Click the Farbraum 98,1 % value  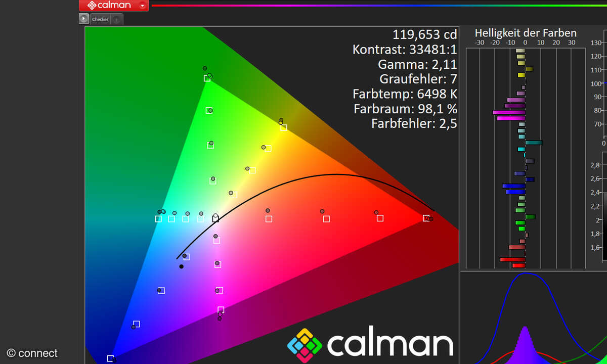(406, 109)
